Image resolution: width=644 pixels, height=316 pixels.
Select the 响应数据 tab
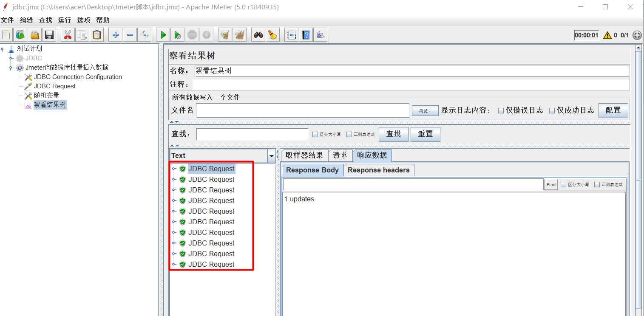[x=372, y=155]
